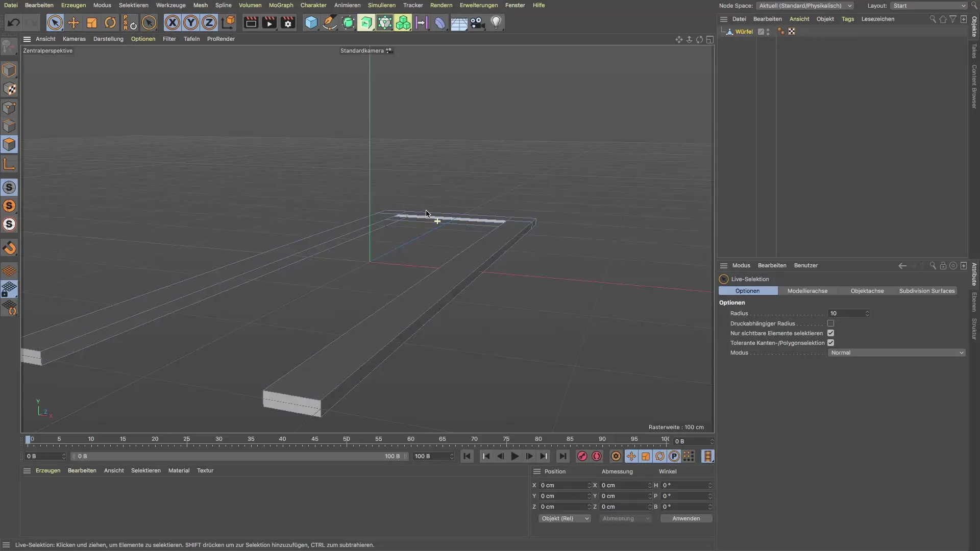Activate Texture mode

pyautogui.click(x=9, y=89)
